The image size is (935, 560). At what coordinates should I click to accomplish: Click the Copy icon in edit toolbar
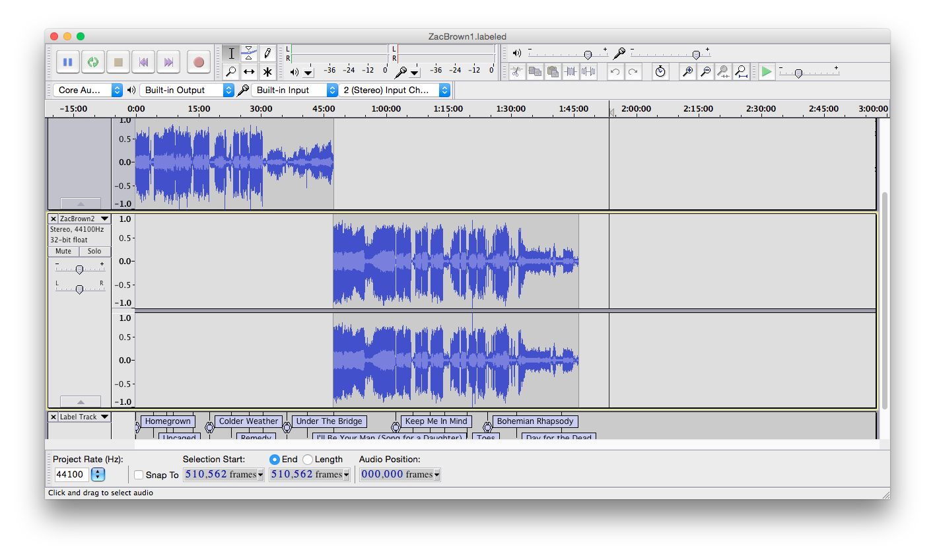(x=535, y=71)
